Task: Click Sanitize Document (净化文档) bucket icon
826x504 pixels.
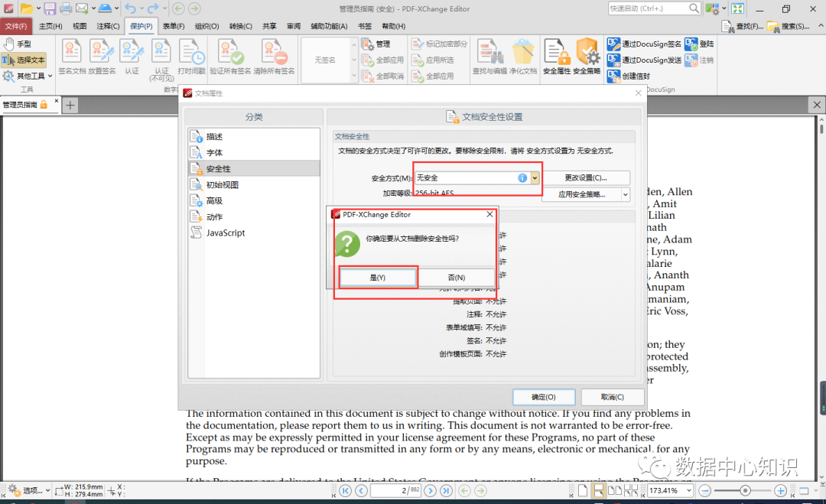Action: click(x=522, y=57)
